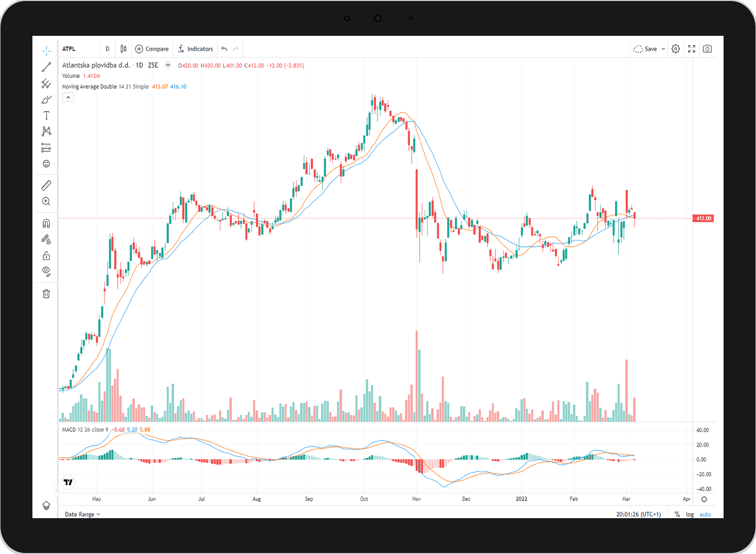Toggle percent scale mode

(677, 514)
